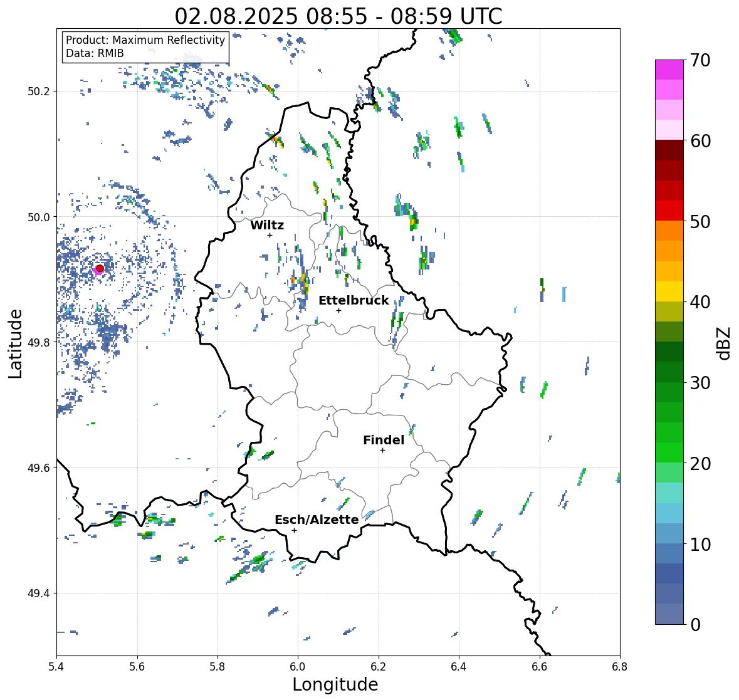Click the dBZ colorbar label
739x700 pixels.
725,343
